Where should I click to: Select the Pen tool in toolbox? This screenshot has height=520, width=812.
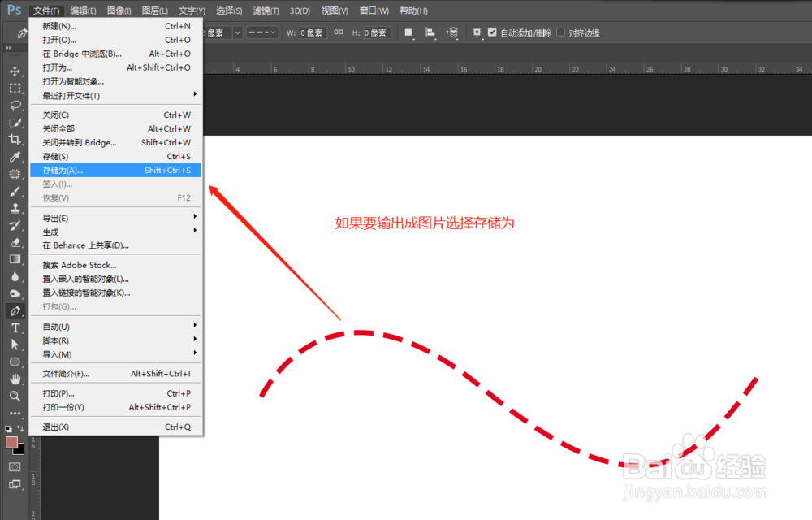tap(15, 310)
